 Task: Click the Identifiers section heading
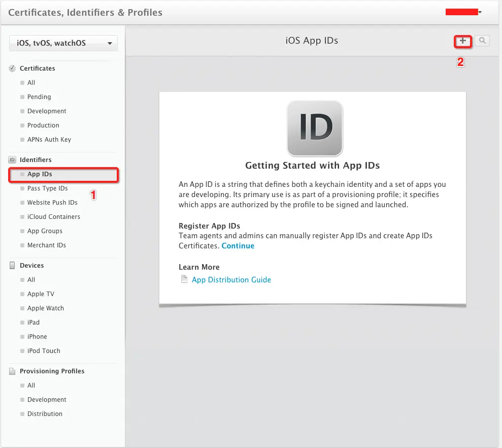(36, 159)
